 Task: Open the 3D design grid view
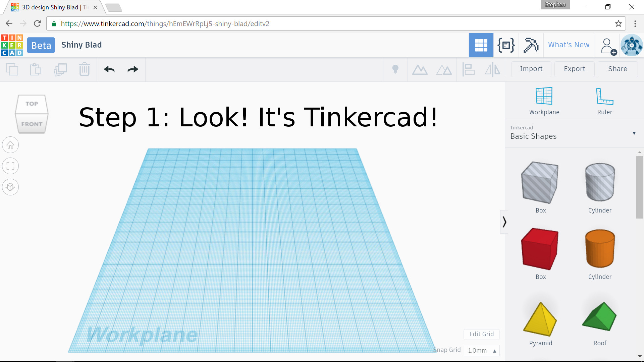pyautogui.click(x=481, y=45)
